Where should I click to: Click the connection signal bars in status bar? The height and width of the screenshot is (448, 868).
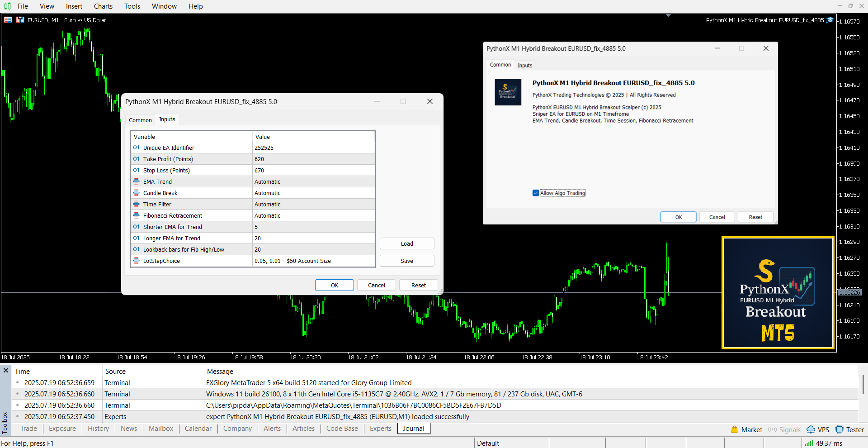(809, 443)
